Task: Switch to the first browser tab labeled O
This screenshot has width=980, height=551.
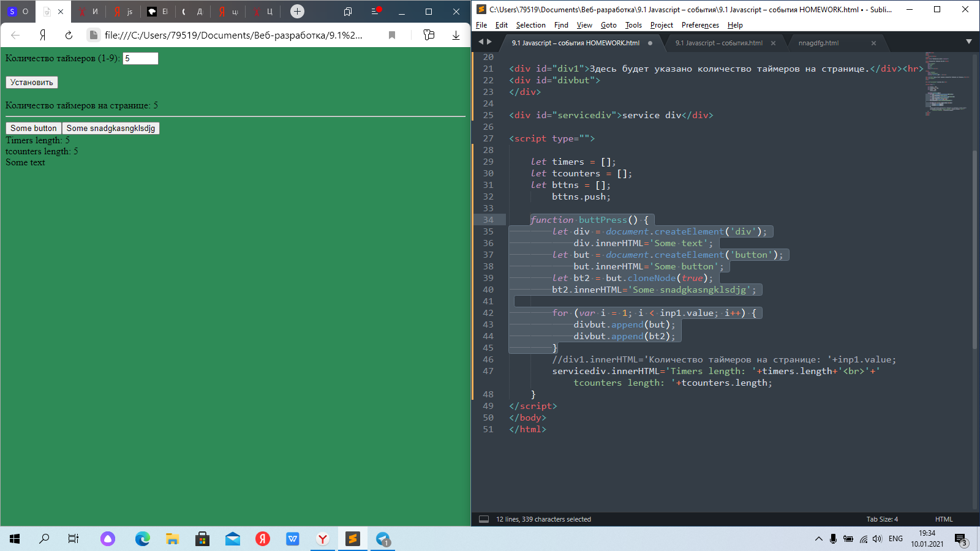Action: pyautogui.click(x=18, y=12)
